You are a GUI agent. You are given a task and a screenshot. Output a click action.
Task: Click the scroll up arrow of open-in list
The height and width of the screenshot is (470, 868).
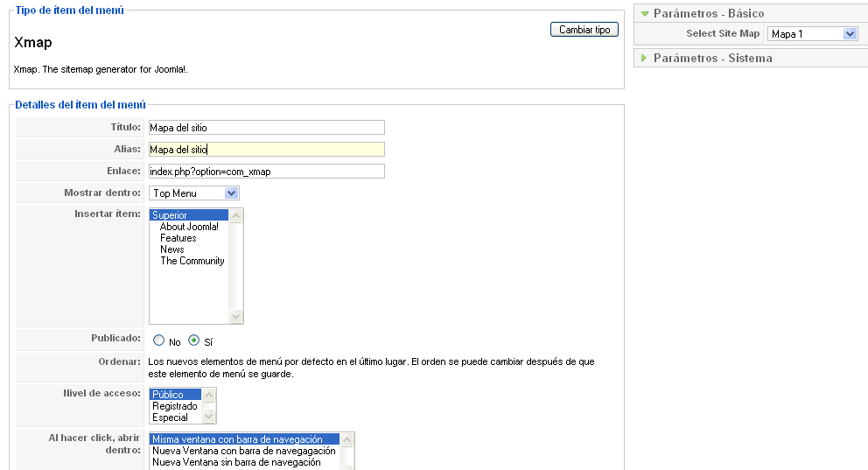coord(347,439)
